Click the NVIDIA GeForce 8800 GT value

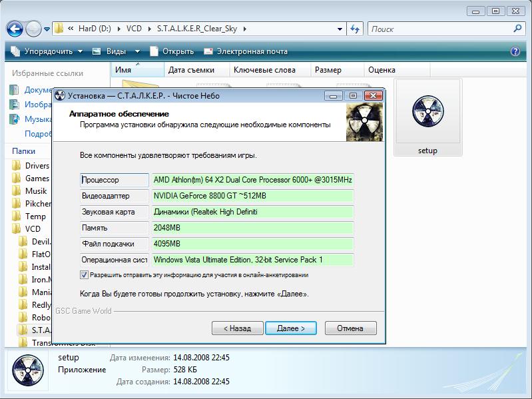pos(252,196)
